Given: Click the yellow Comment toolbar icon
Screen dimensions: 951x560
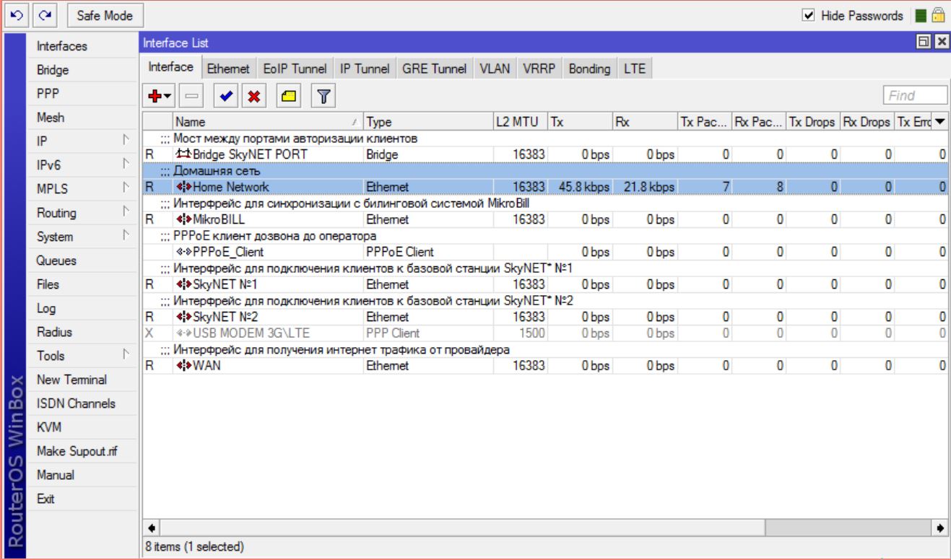Looking at the screenshot, I should coord(286,96).
